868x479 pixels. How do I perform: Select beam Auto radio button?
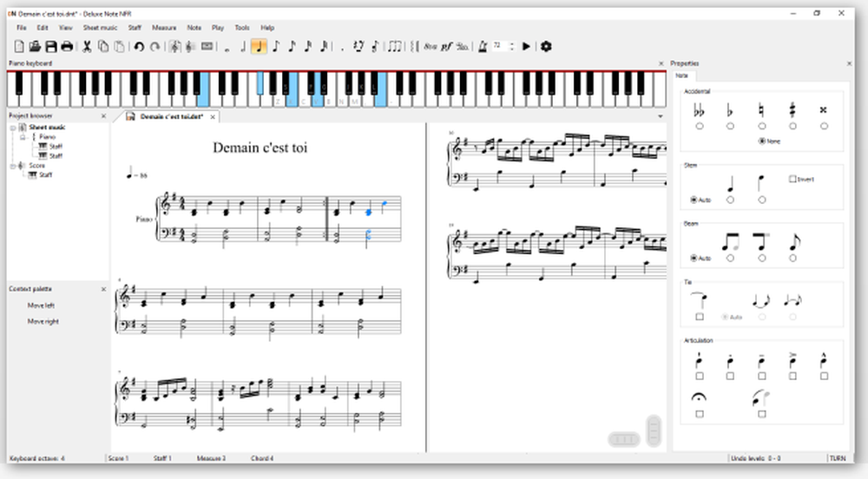point(700,259)
